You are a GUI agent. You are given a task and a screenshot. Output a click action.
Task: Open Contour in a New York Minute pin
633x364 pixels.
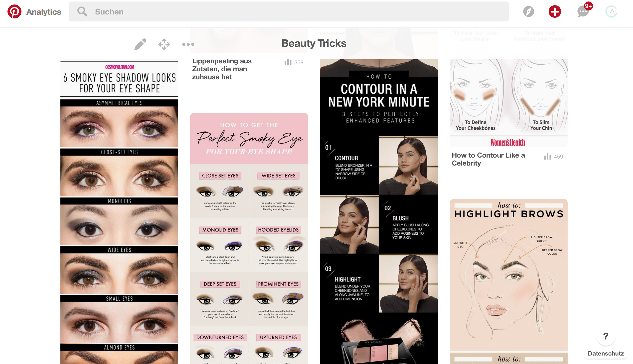(379, 211)
